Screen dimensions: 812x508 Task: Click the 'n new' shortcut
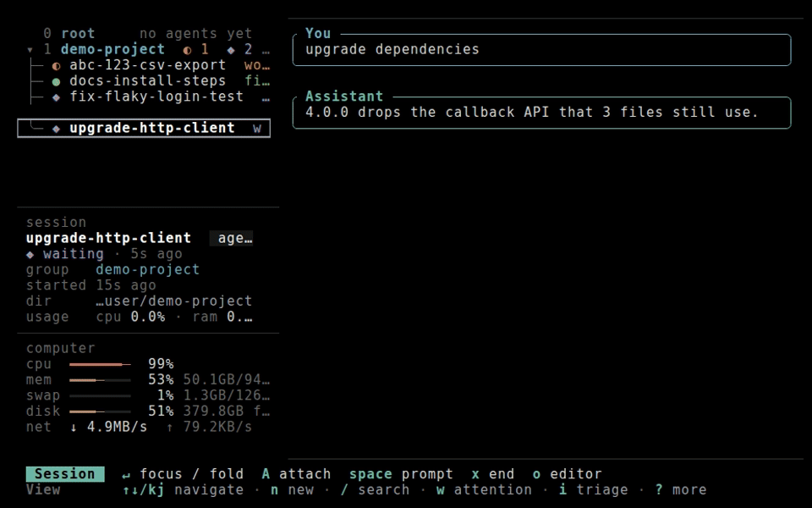point(292,490)
